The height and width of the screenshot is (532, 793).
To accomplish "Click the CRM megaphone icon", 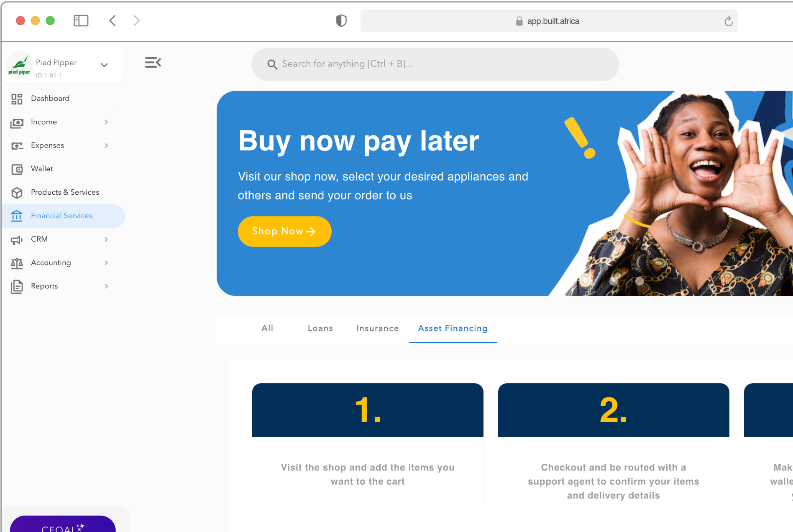I will coord(17,239).
